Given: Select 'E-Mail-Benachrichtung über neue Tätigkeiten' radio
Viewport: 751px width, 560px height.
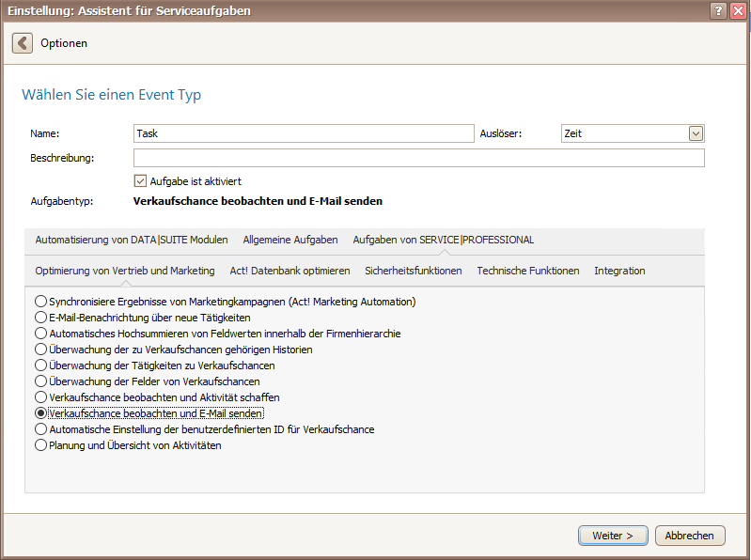Looking at the screenshot, I should click(40, 318).
